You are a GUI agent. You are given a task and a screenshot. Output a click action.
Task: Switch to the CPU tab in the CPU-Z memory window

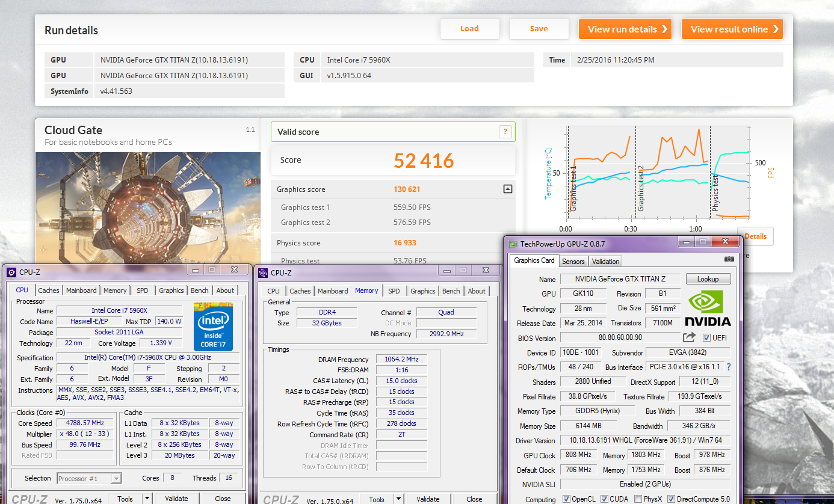click(x=273, y=290)
